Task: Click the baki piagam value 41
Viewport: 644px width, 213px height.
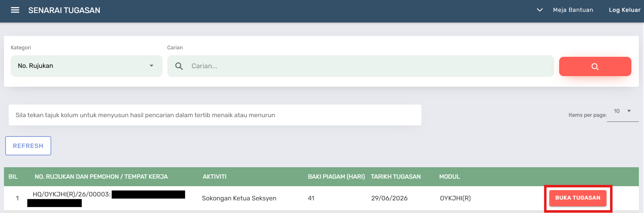Action: point(311,198)
